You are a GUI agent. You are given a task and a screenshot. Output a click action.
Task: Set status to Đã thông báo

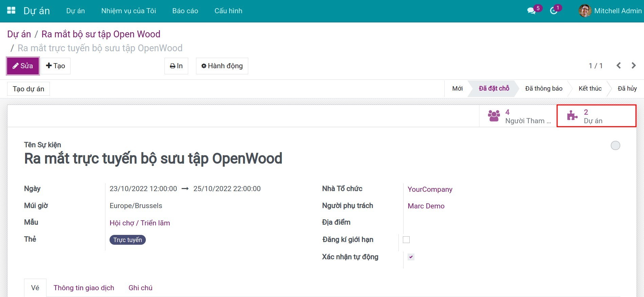pyautogui.click(x=543, y=89)
